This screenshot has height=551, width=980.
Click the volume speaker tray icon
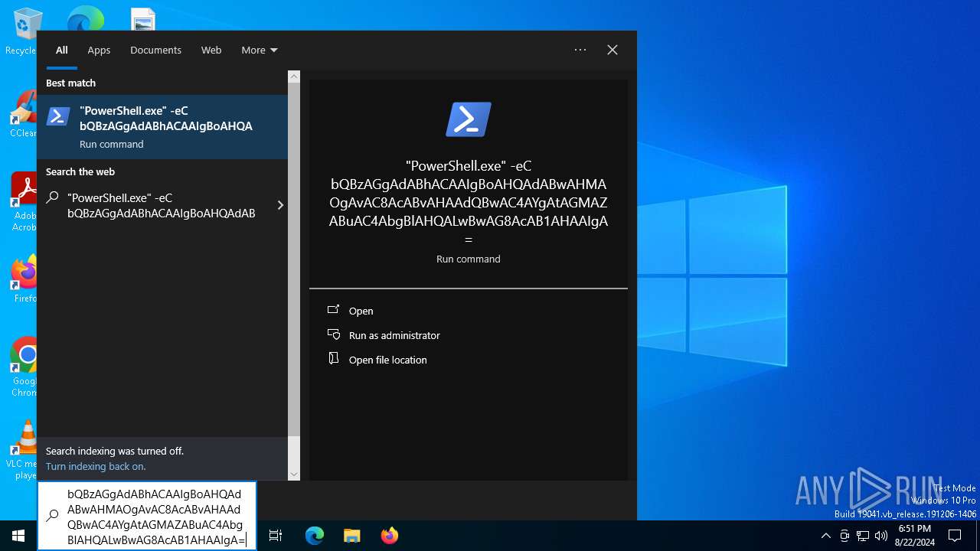click(x=881, y=536)
